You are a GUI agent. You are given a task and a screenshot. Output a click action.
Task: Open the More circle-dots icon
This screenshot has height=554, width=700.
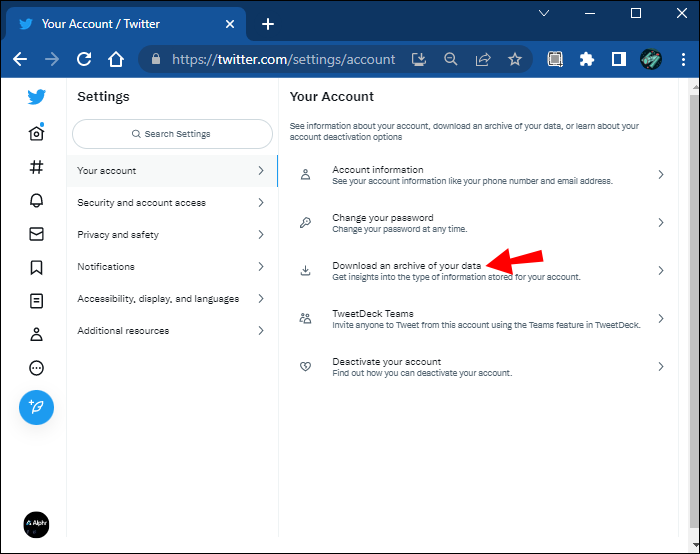point(36,368)
